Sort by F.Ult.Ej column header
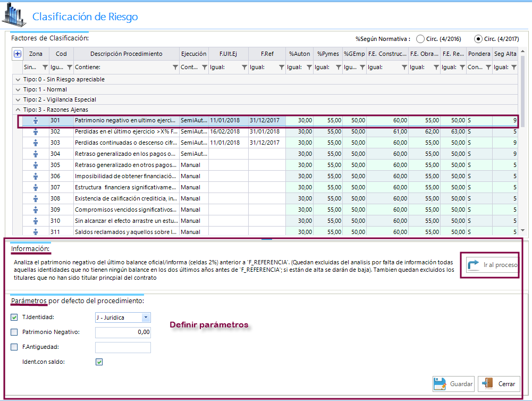This screenshot has height=401, width=532. [229, 54]
